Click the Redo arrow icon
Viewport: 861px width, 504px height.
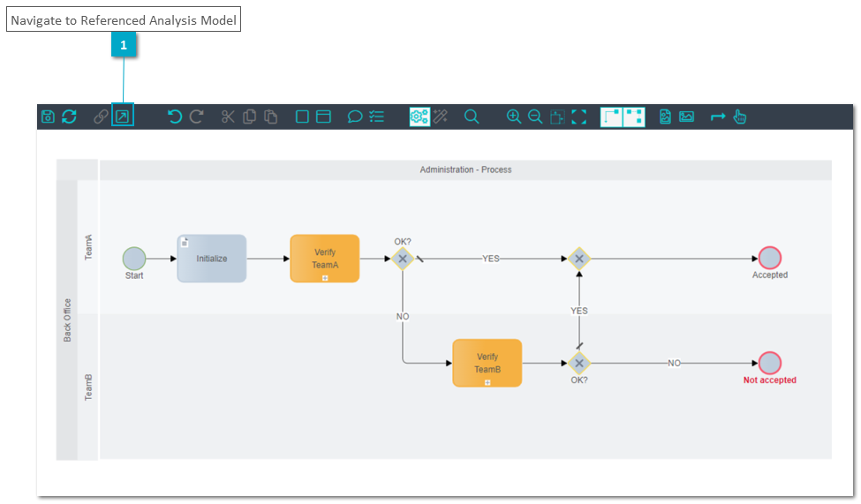tap(197, 117)
